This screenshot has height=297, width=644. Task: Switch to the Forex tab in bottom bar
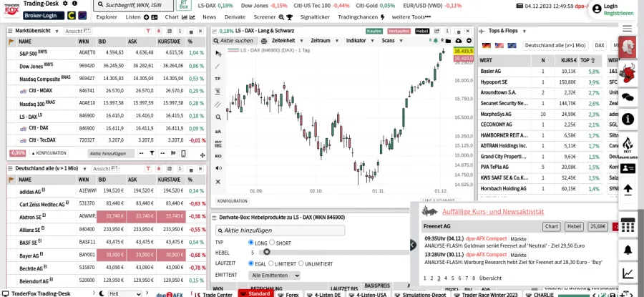click(x=289, y=294)
